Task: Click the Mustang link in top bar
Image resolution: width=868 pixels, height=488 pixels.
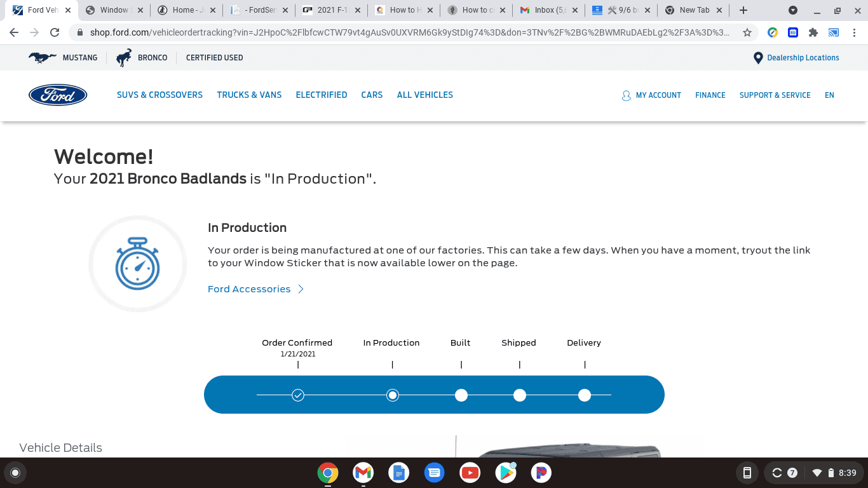Action: (80, 58)
